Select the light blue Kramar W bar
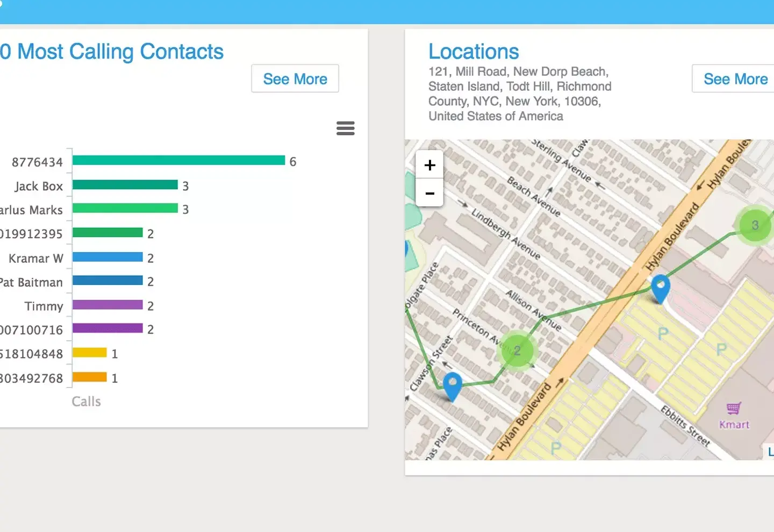The width and height of the screenshot is (774, 532). (x=107, y=257)
